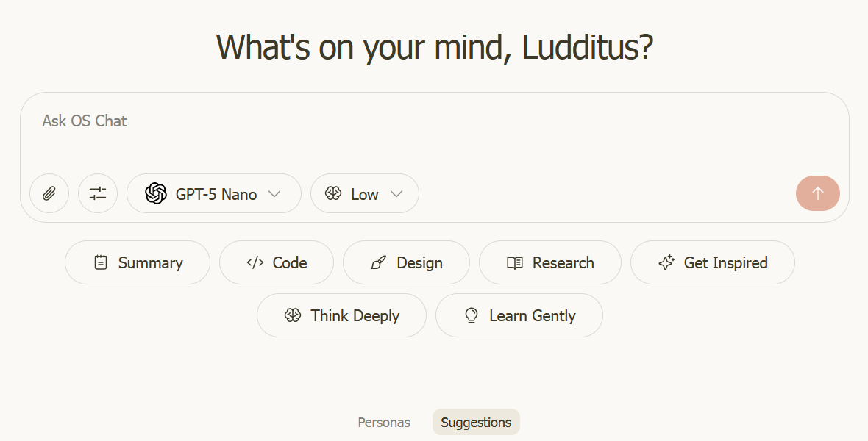Expand the GPT-5 Nano model dropdown chevron
Image resolution: width=868 pixels, height=441 pixels.
pyautogui.click(x=274, y=193)
